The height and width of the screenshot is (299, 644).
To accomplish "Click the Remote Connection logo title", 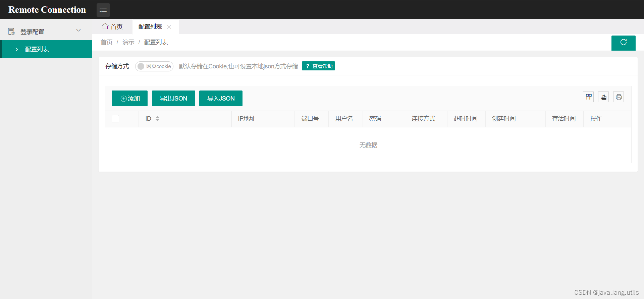I will click(x=47, y=10).
